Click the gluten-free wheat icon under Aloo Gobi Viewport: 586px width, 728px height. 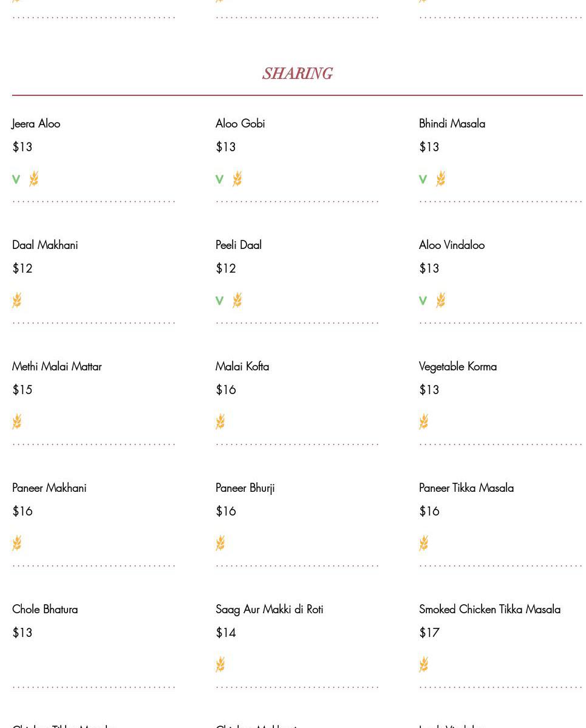point(237,179)
